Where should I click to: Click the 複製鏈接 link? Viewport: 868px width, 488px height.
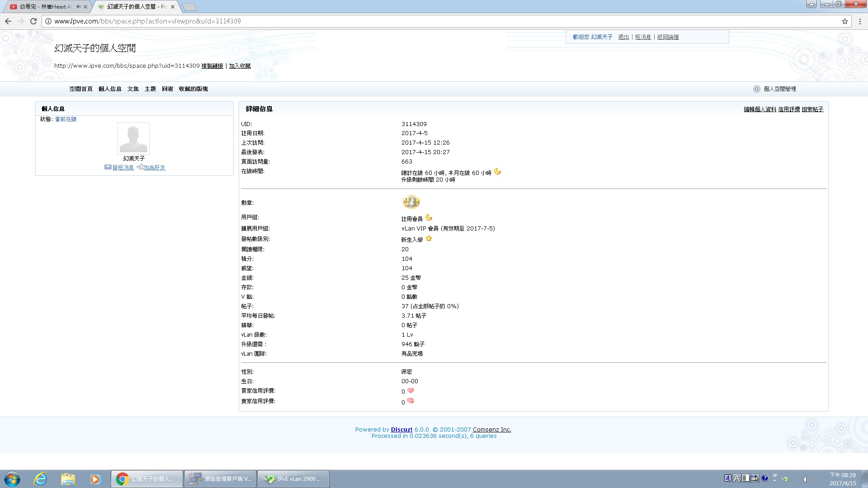(x=212, y=66)
